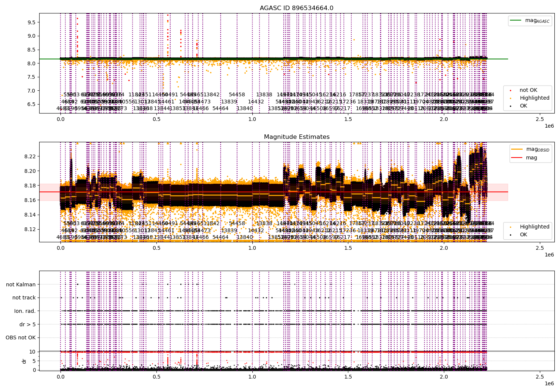Click the 8.20 y-axis tick label
560x392 pixels.
[x=30, y=171]
